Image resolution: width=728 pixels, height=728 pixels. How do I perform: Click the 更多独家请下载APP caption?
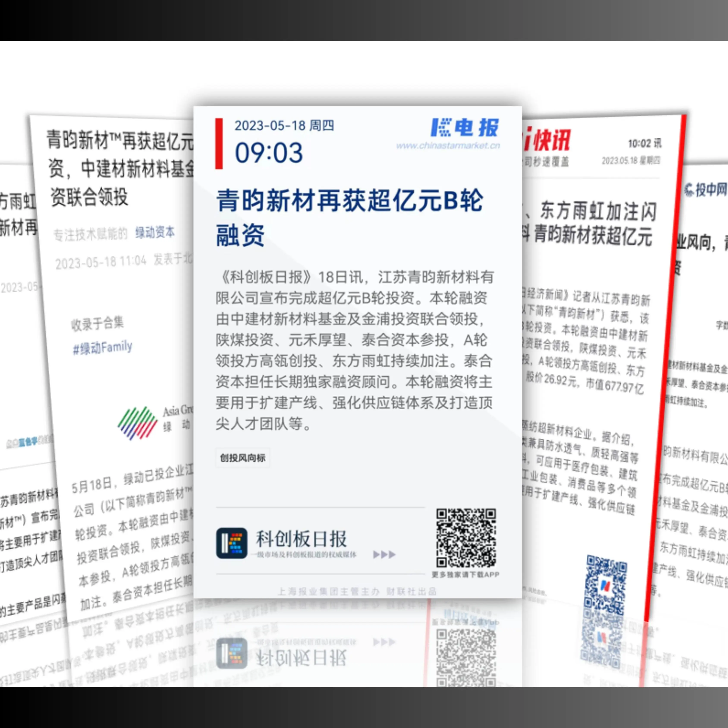(x=465, y=575)
